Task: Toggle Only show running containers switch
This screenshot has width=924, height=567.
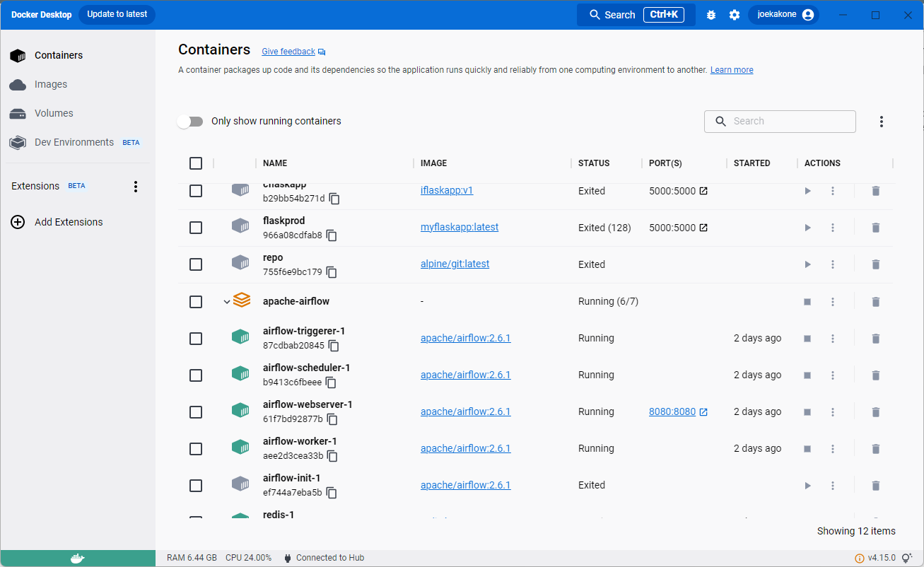Action: tap(190, 122)
